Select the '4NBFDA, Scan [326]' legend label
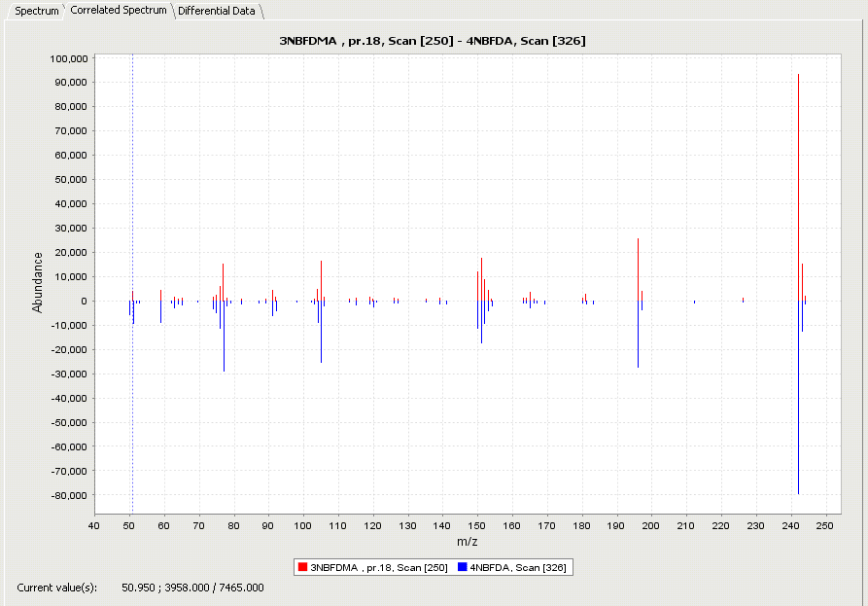The height and width of the screenshot is (606, 868). (x=518, y=566)
